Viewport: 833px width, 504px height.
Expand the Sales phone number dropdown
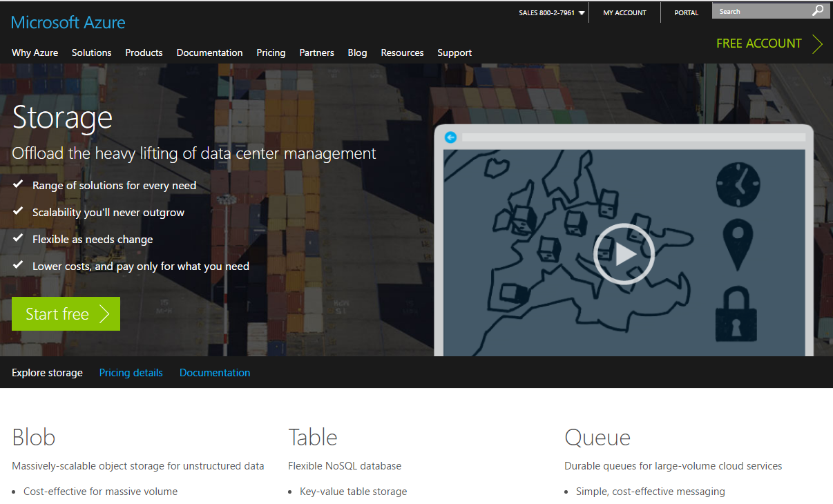582,12
